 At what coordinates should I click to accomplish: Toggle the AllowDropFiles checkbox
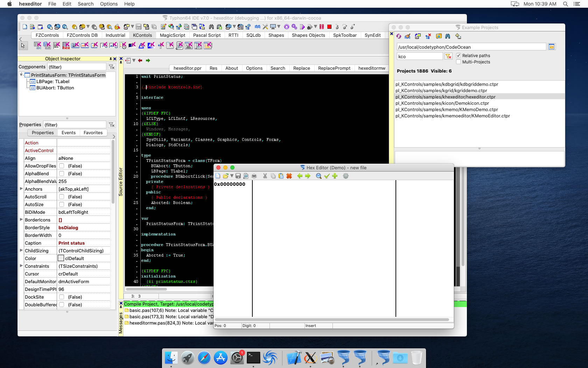click(x=62, y=166)
